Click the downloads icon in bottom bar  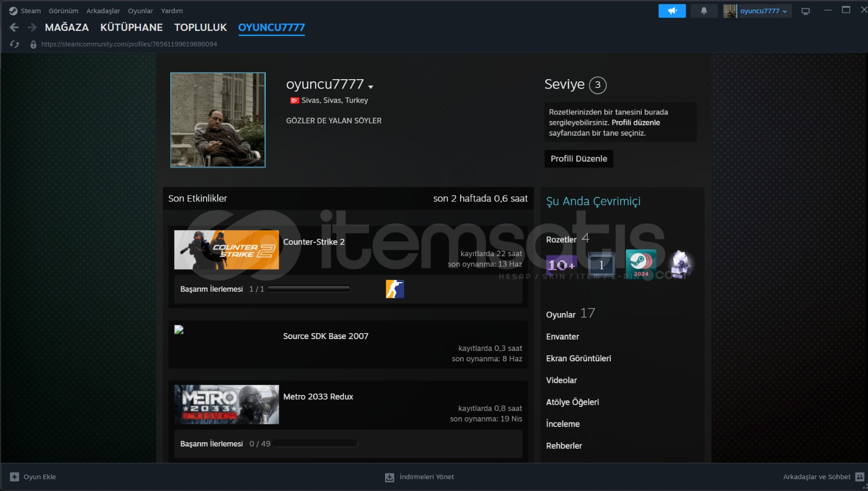[390, 477]
